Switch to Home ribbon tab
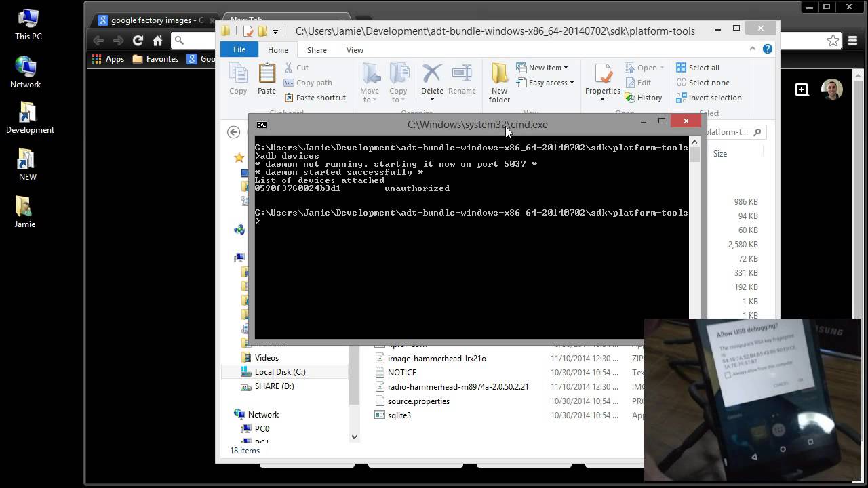The height and width of the screenshot is (488, 868). point(277,50)
